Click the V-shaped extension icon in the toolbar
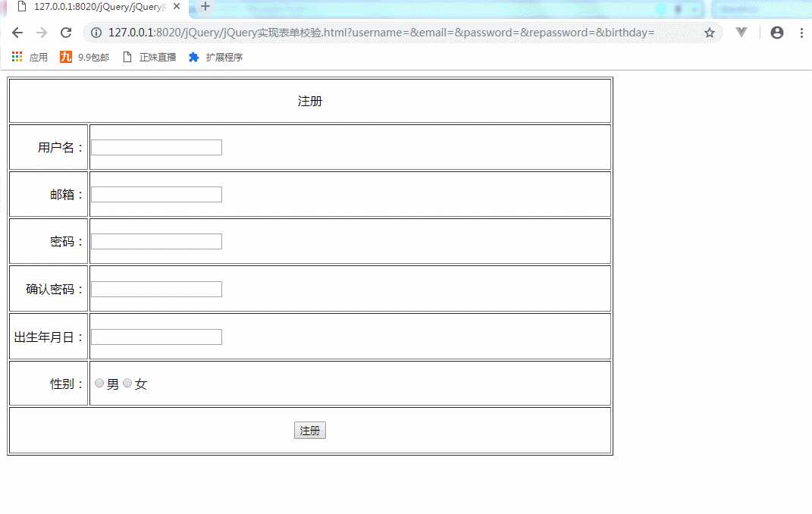 (741, 33)
